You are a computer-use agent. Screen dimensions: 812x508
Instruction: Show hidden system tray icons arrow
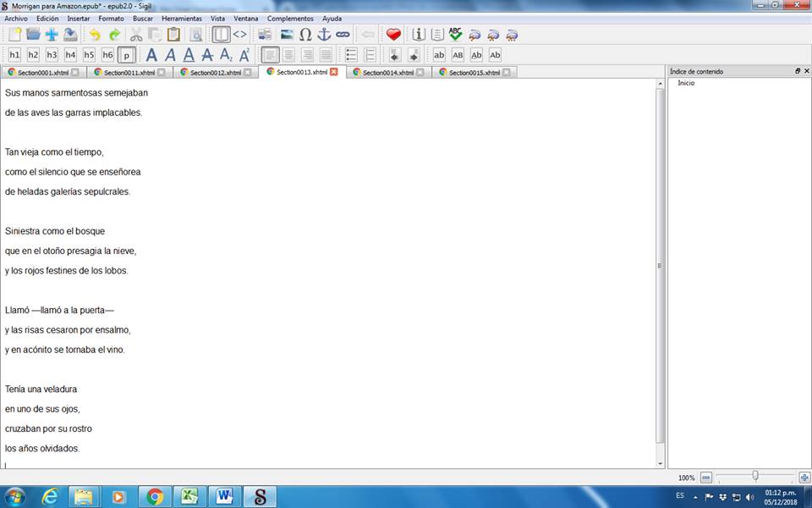695,497
